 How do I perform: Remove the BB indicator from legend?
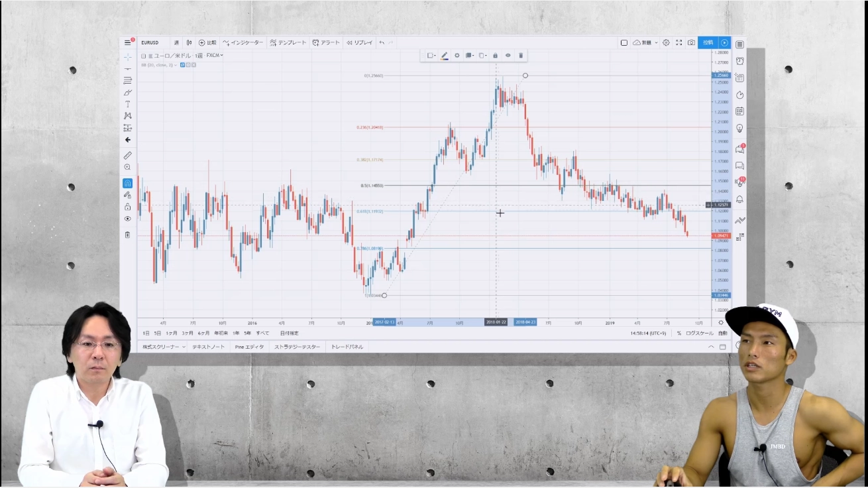[193, 65]
